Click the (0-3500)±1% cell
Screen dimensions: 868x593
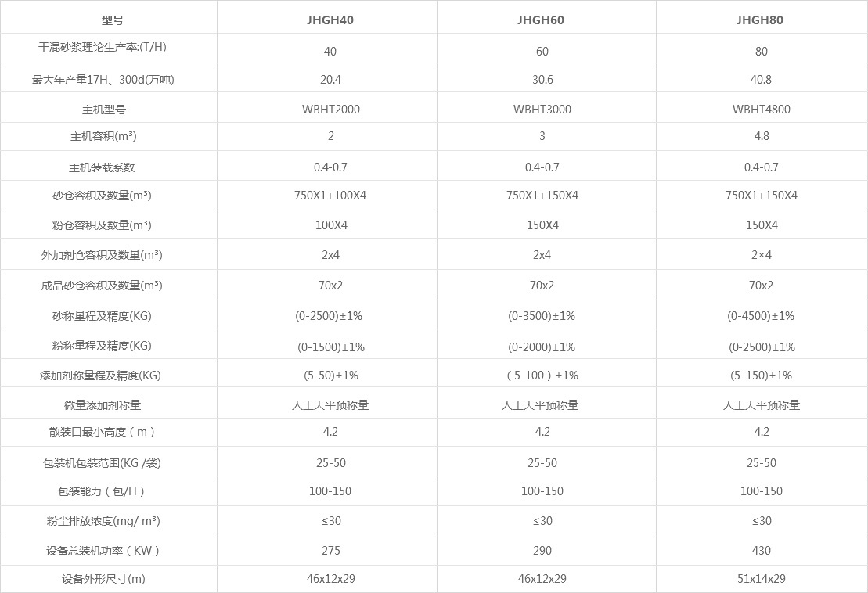coord(542,316)
